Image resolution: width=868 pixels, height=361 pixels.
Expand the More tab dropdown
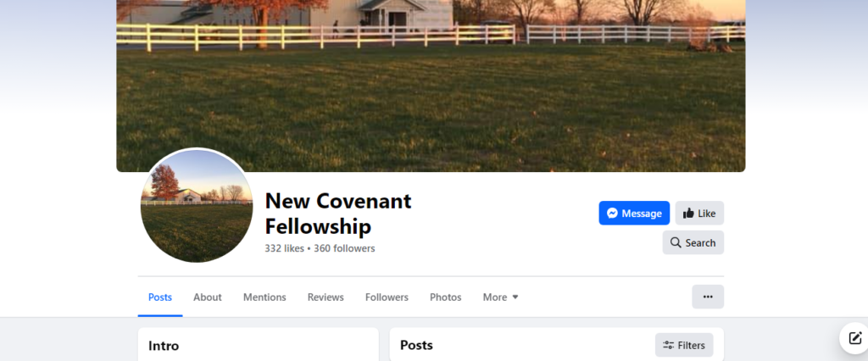coord(500,297)
